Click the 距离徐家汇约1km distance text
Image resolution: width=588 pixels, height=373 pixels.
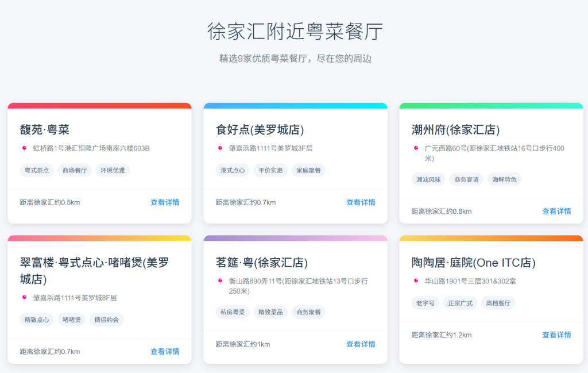243,344
